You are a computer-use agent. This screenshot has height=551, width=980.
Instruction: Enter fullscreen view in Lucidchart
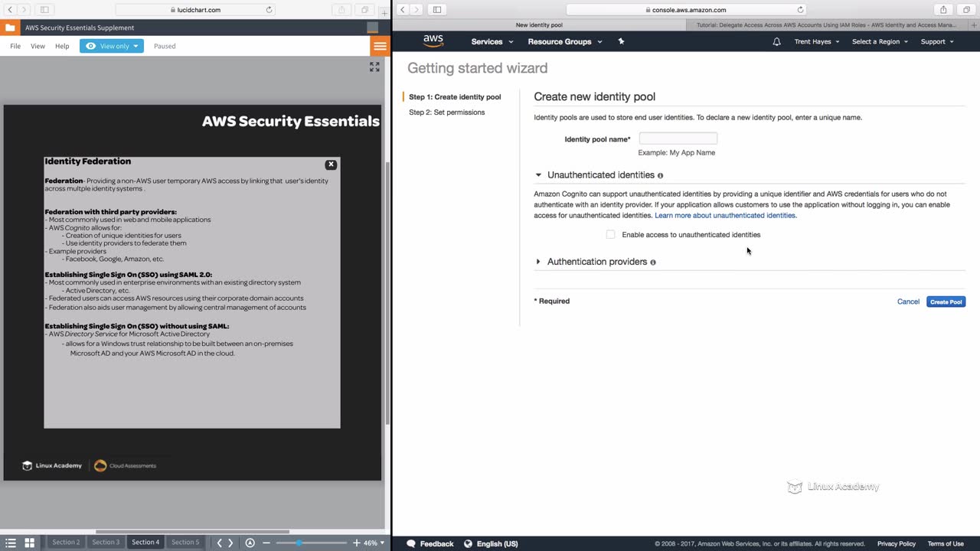[x=374, y=67]
